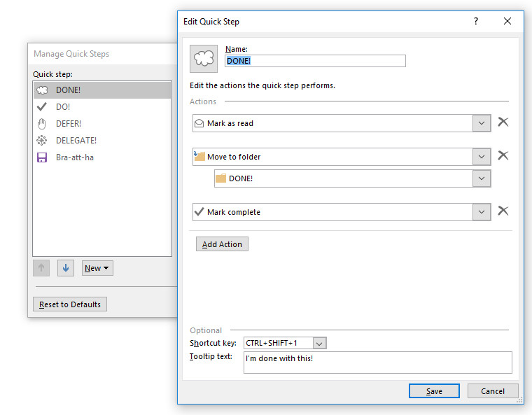Screen dimensions: 532x415
Task: Click the grayed-out move up arrow
Action: coord(41,268)
